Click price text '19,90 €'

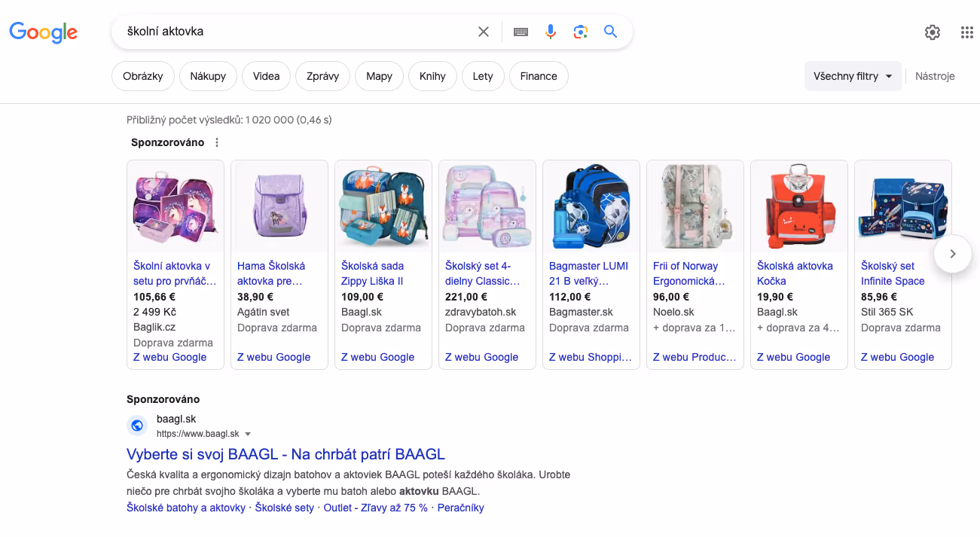[775, 297]
